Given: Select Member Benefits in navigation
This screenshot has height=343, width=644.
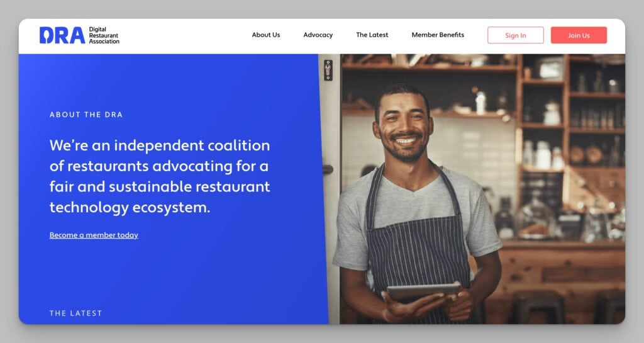Looking at the screenshot, I should 438,35.
